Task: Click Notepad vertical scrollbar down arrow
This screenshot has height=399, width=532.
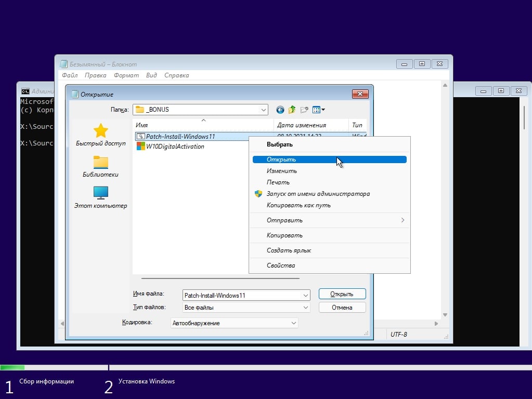Action: pos(445,315)
